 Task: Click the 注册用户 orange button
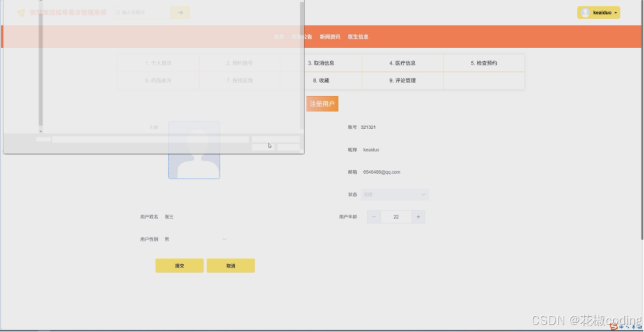pyautogui.click(x=322, y=103)
